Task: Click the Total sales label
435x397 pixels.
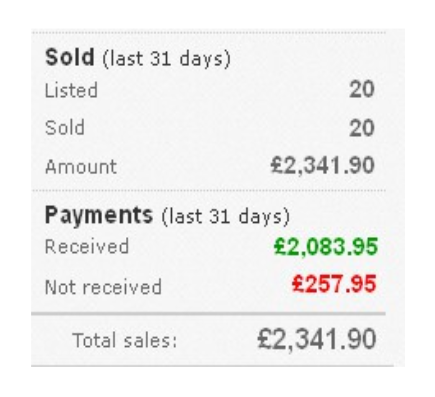Action: pos(125,340)
